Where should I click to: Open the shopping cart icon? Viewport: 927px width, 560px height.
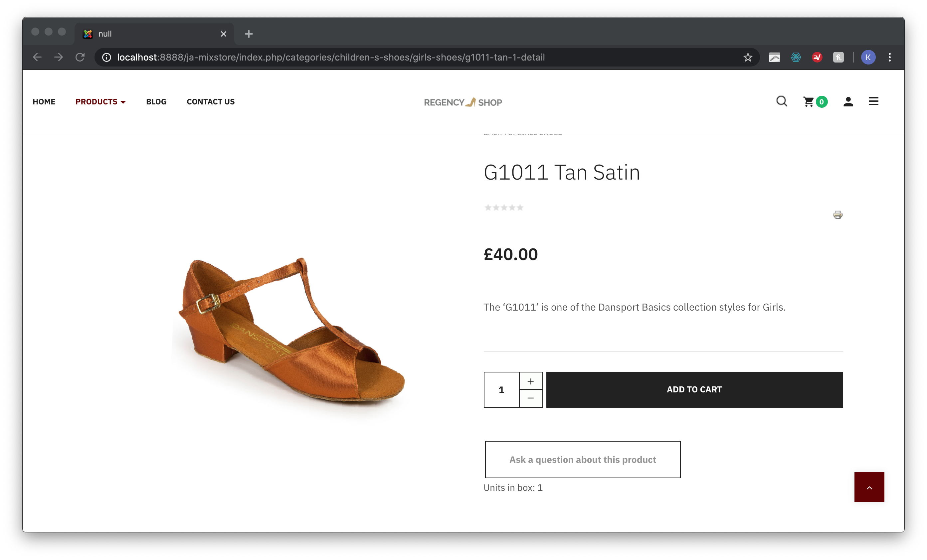[809, 101]
